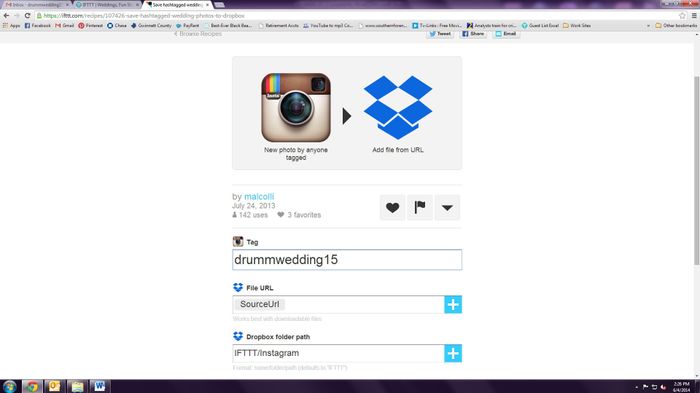Focus the Tag field containing drummwedding15
Viewport: 700px width, 393px height.
click(347, 260)
